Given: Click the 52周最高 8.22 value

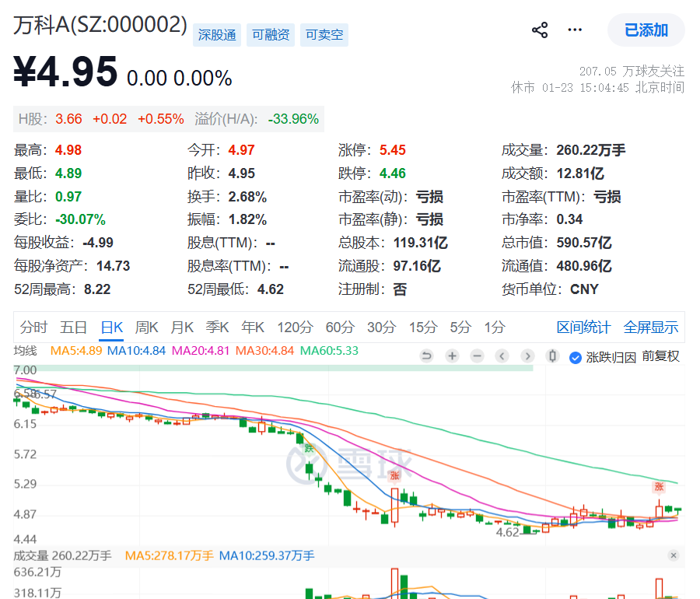Looking at the screenshot, I should 97,289.
